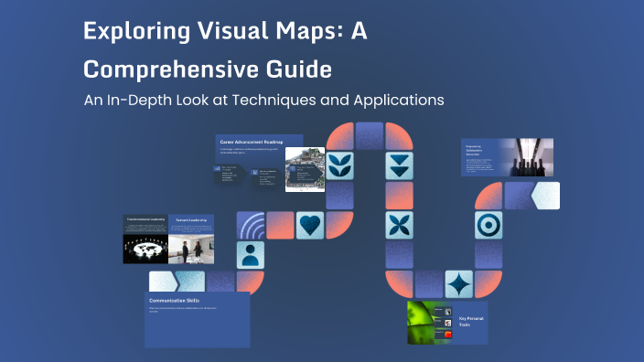Screen dimensions: 644x362
Task: Click the aerial city photo in the roadmap slide
Action: click(306, 169)
